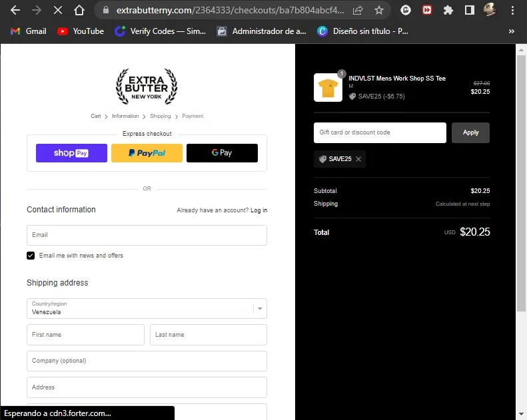Open the Country/region dropdown
This screenshot has height=420, width=527.
147,309
